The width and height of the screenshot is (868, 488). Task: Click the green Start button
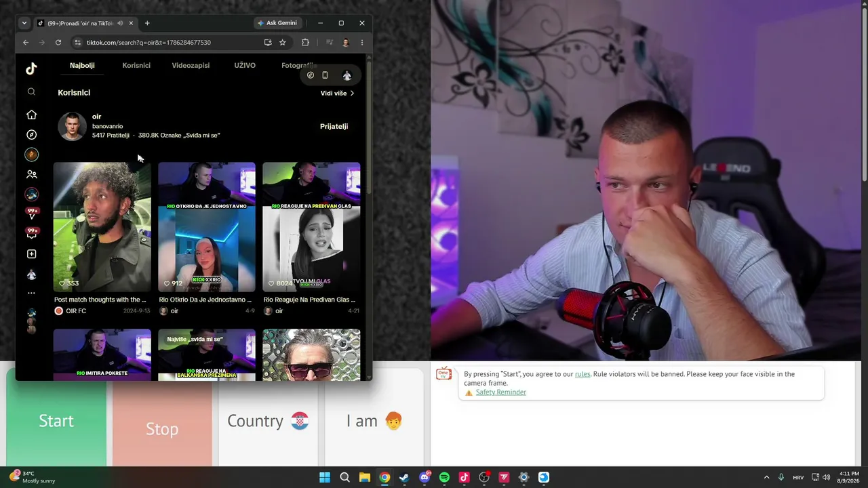pyautogui.click(x=56, y=421)
